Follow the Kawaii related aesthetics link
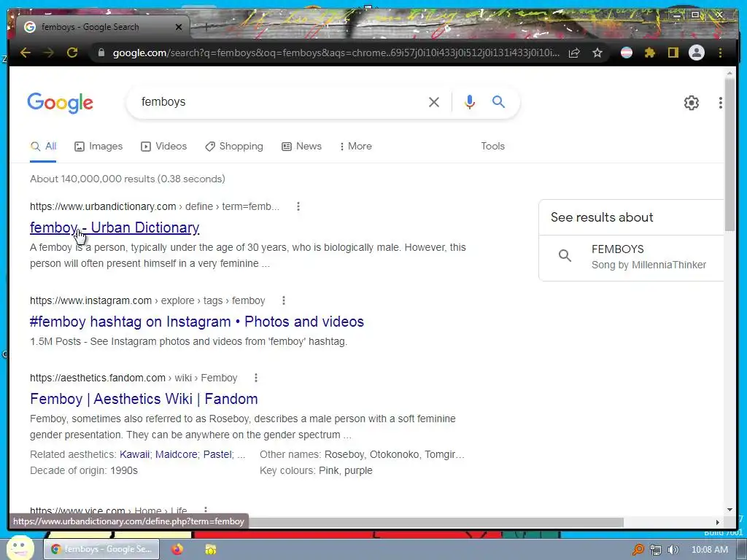This screenshot has width=747, height=560. click(x=134, y=454)
